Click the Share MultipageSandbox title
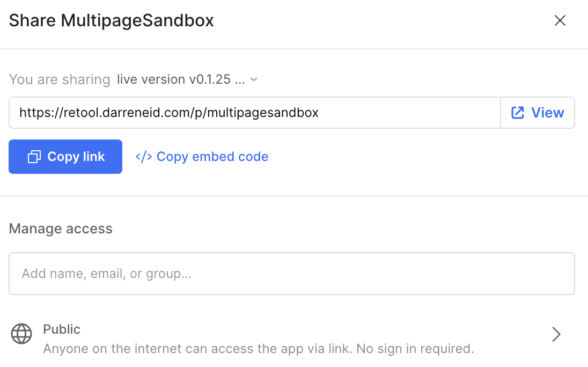 pos(112,21)
